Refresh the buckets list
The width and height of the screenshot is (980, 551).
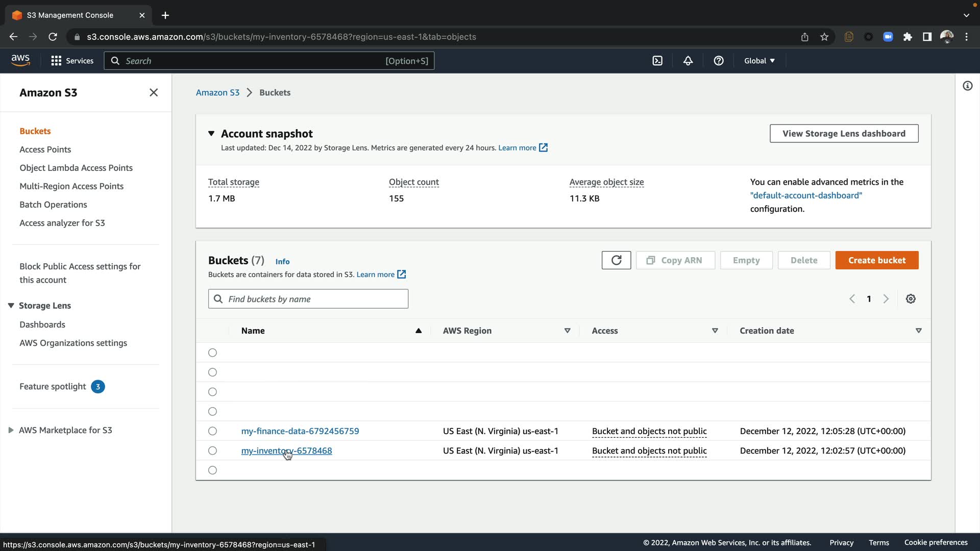coord(616,260)
